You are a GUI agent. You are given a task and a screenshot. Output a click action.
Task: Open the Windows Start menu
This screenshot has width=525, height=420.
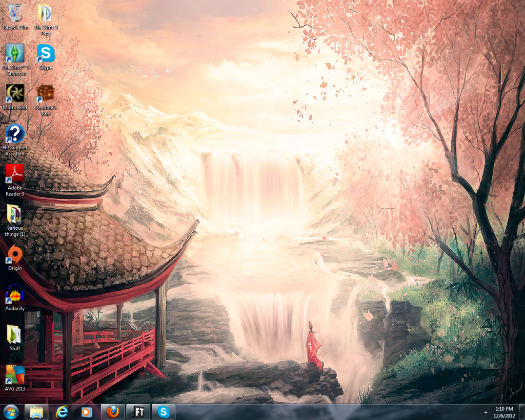pyautogui.click(x=11, y=411)
